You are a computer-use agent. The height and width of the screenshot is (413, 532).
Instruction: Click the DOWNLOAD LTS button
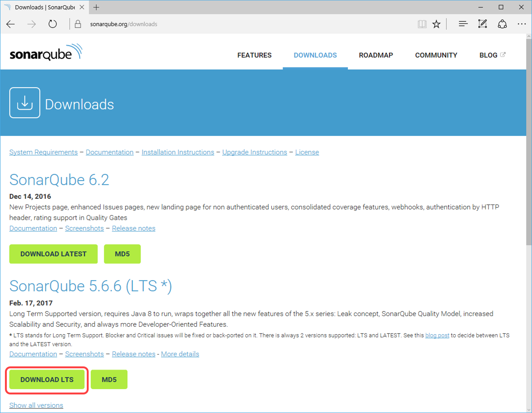[47, 380]
